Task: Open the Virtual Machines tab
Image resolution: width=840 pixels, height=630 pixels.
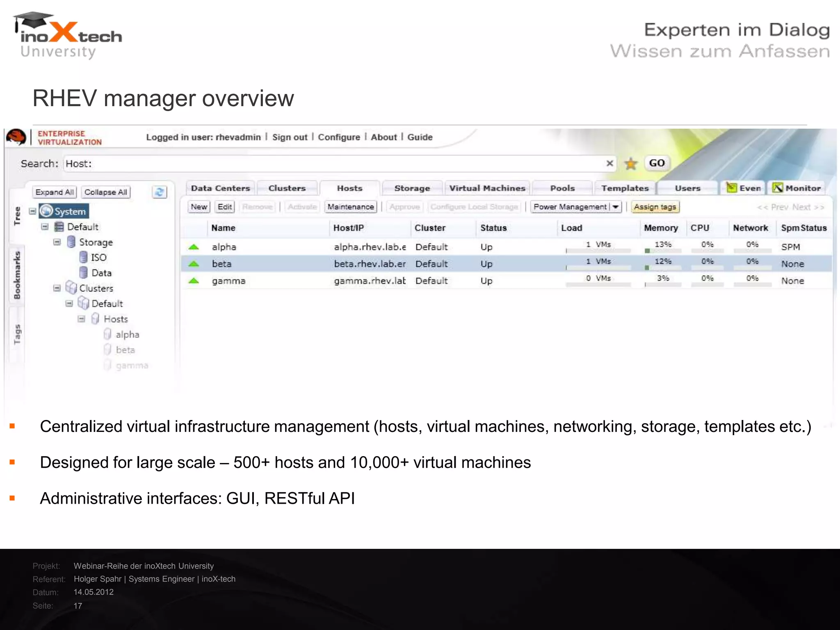Action: [487, 188]
